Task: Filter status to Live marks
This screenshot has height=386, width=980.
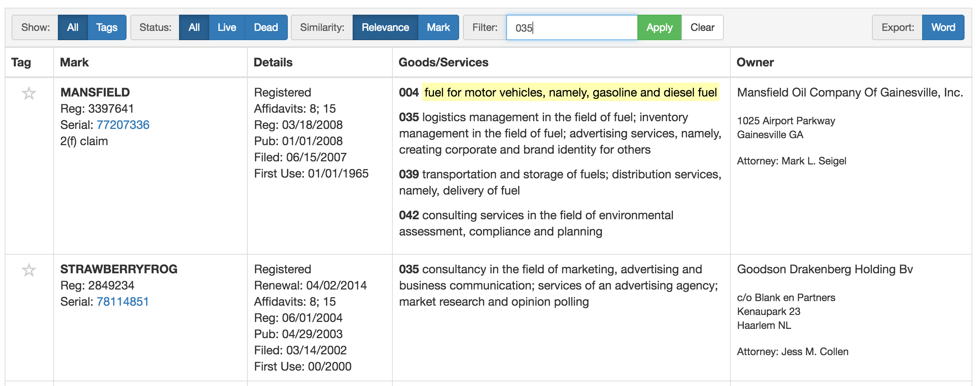Action: [x=226, y=27]
